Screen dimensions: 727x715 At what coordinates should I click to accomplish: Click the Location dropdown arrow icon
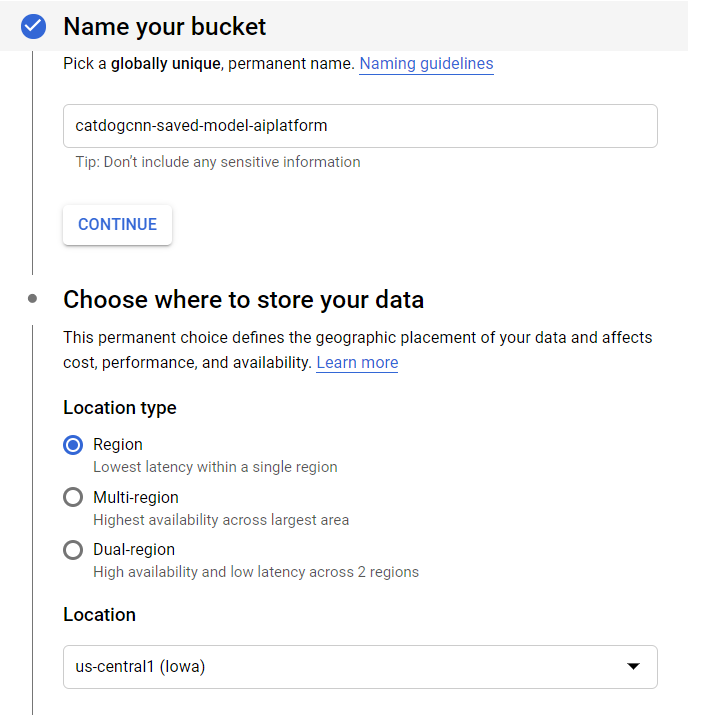(632, 667)
